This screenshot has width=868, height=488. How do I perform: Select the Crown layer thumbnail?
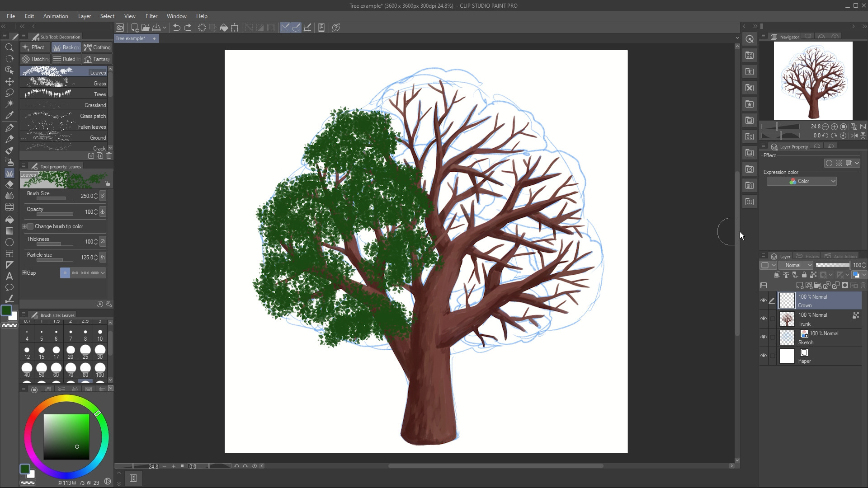787,301
